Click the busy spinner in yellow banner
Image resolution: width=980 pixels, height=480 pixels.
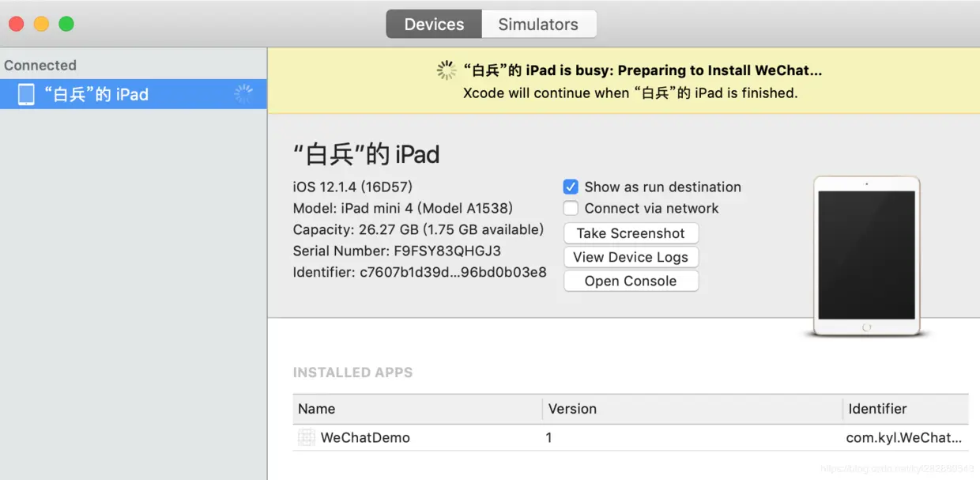click(x=447, y=70)
